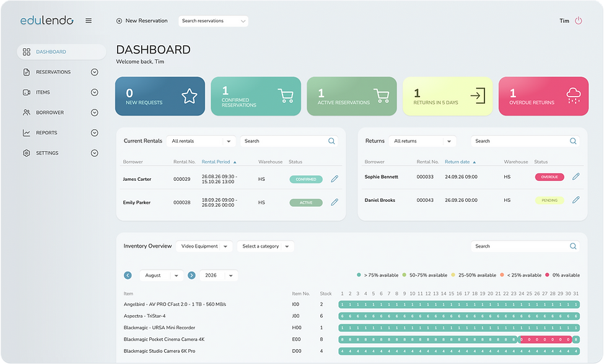This screenshot has height=364, width=604.
Task: Click the New Reservation plus icon
Action: tap(119, 21)
